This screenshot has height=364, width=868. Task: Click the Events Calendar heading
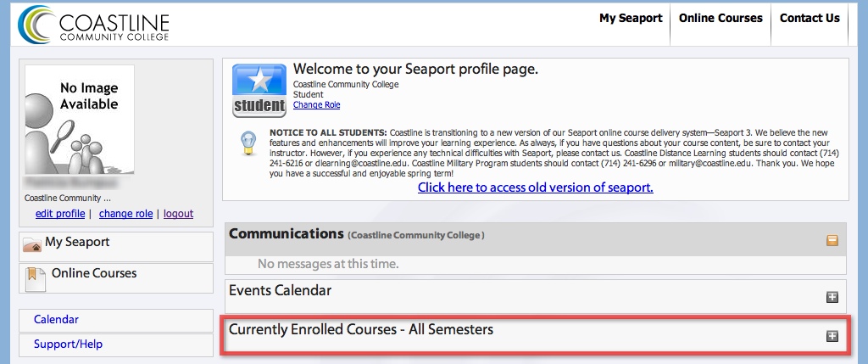click(280, 290)
